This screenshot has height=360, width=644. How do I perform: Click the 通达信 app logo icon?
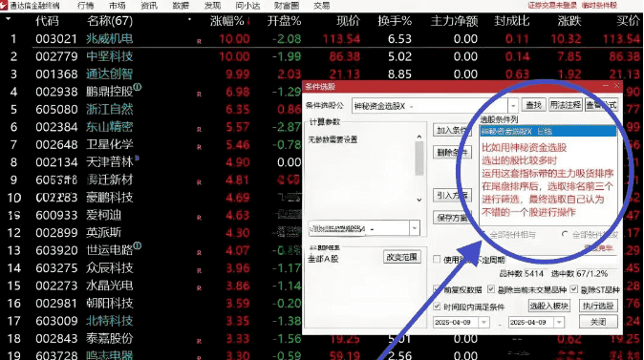click(4, 6)
